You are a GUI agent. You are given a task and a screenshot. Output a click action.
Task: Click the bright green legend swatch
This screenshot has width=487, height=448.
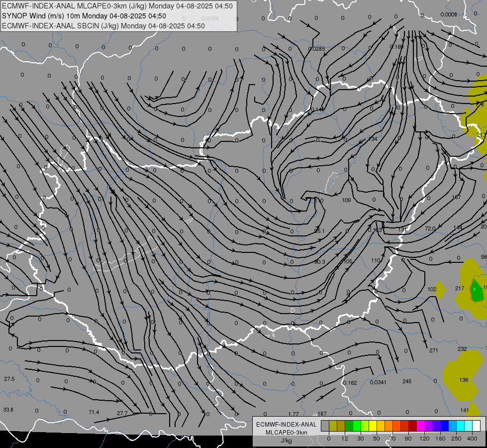click(357, 426)
